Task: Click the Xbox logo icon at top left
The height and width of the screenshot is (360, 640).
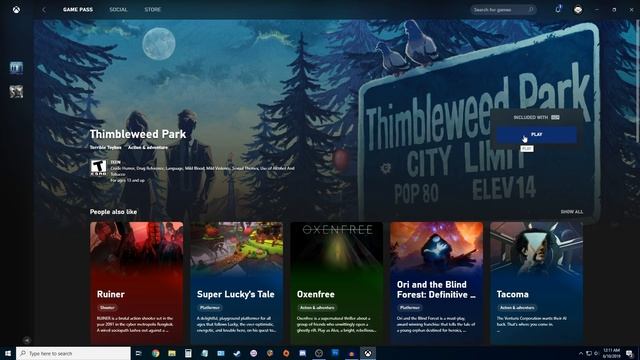Action: pos(16,9)
